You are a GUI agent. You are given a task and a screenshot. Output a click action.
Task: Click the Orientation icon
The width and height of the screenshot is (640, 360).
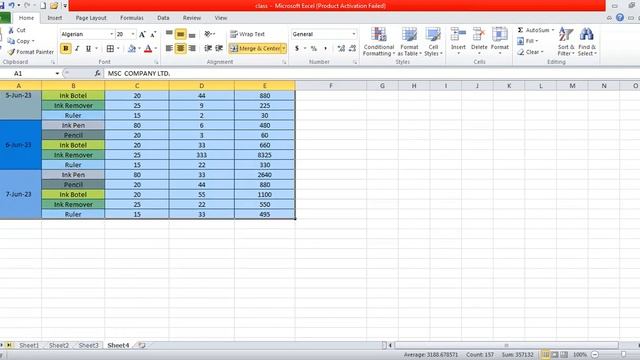pos(208,34)
